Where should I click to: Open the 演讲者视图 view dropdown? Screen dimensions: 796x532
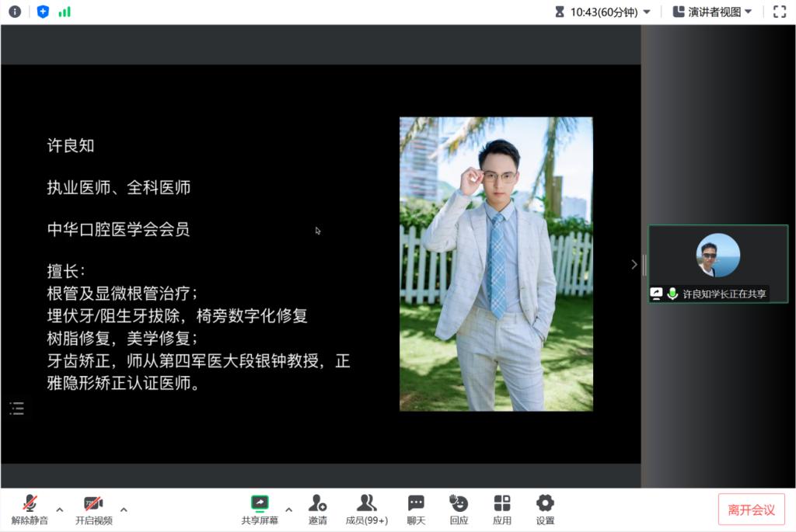click(x=712, y=12)
